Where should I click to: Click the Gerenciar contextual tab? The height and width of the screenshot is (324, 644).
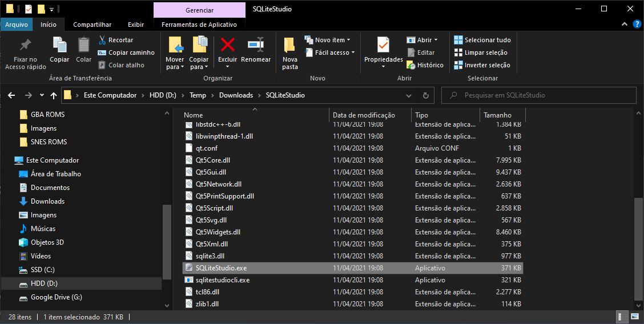[200, 10]
